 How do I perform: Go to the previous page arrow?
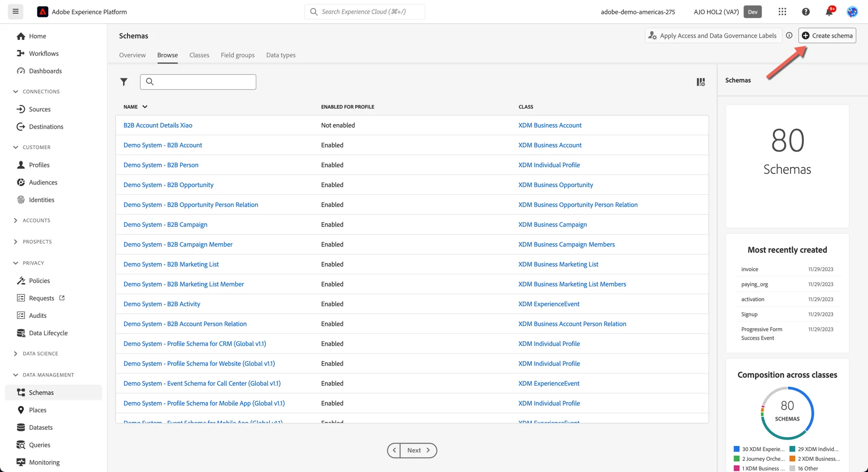[394, 450]
